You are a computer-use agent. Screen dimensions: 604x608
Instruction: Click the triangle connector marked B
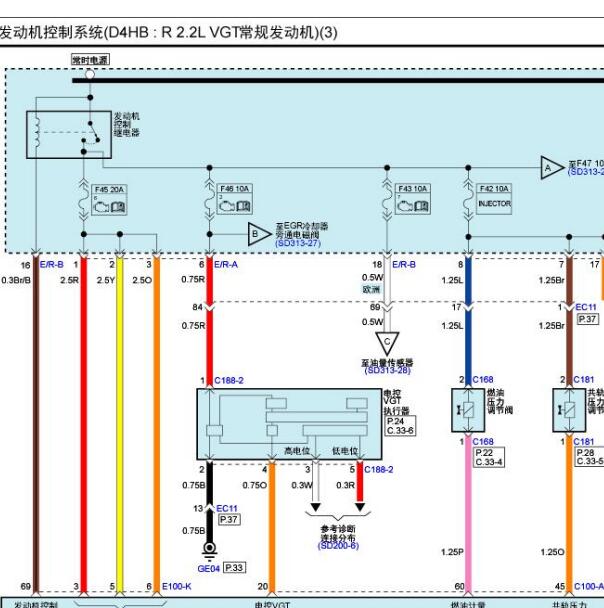259,234
